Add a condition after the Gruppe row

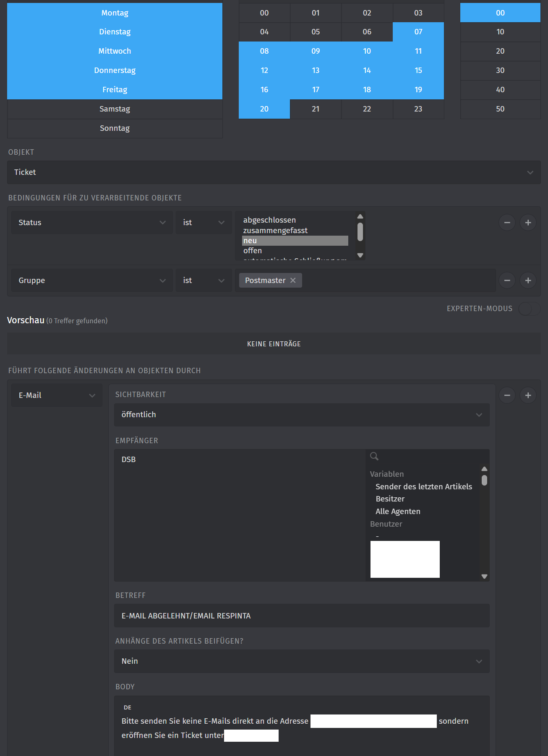[x=528, y=281]
